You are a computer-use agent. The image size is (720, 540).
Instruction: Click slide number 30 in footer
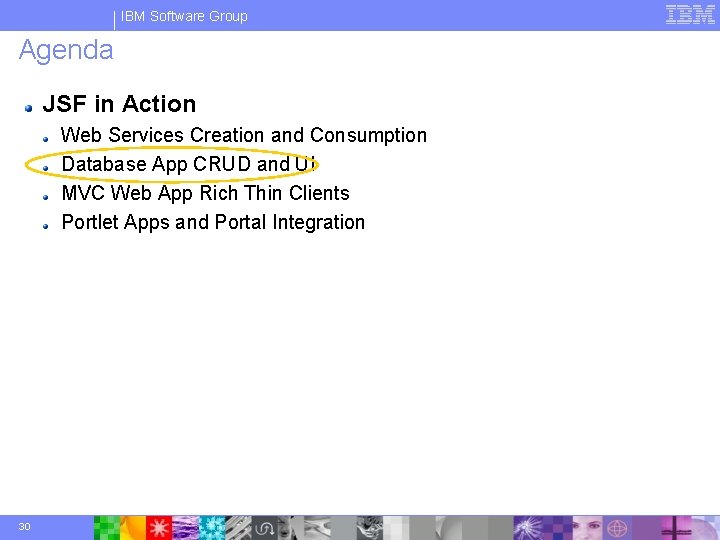coord(24,526)
